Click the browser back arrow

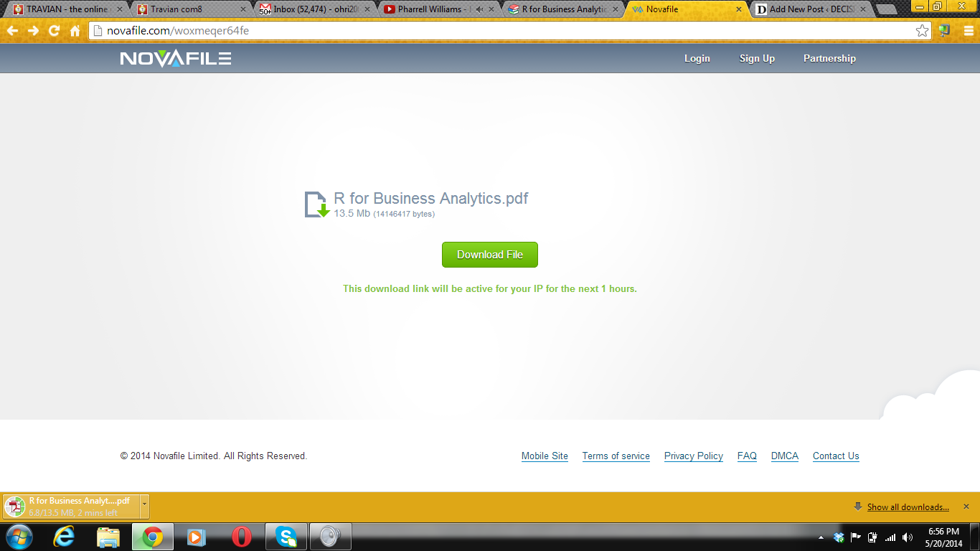coord(13,31)
